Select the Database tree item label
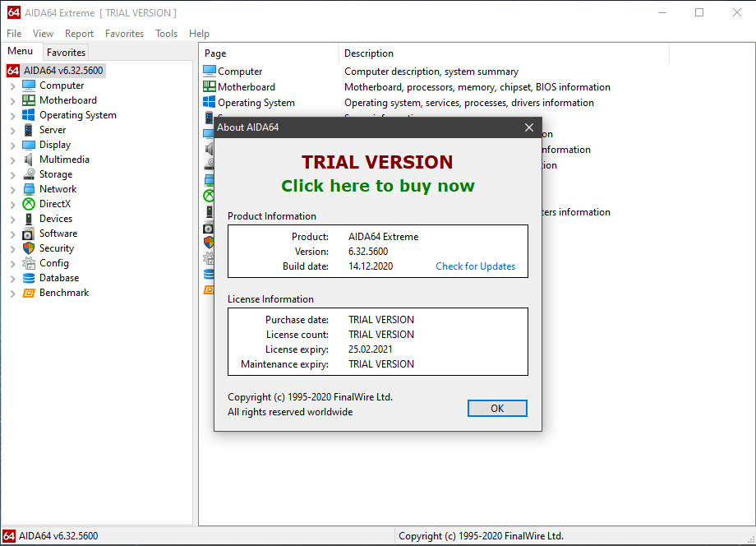756x546 pixels. coord(59,278)
